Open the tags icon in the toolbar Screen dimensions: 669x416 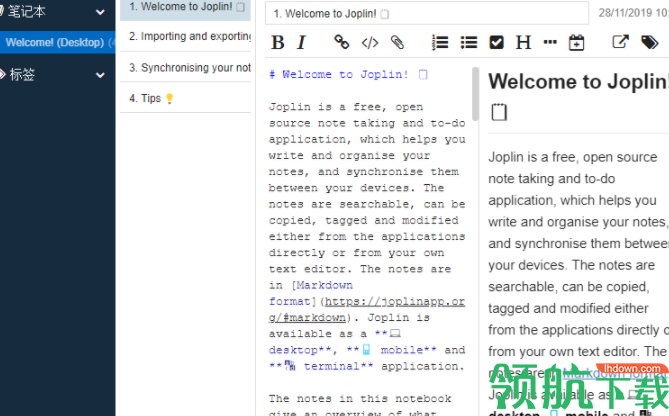coord(649,42)
